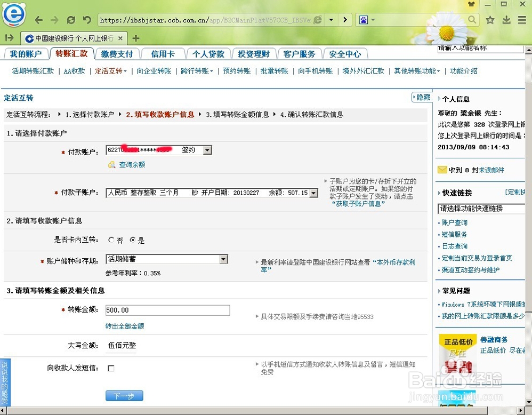Click the search magnifier icon
532x415 pixels.
point(472,20)
